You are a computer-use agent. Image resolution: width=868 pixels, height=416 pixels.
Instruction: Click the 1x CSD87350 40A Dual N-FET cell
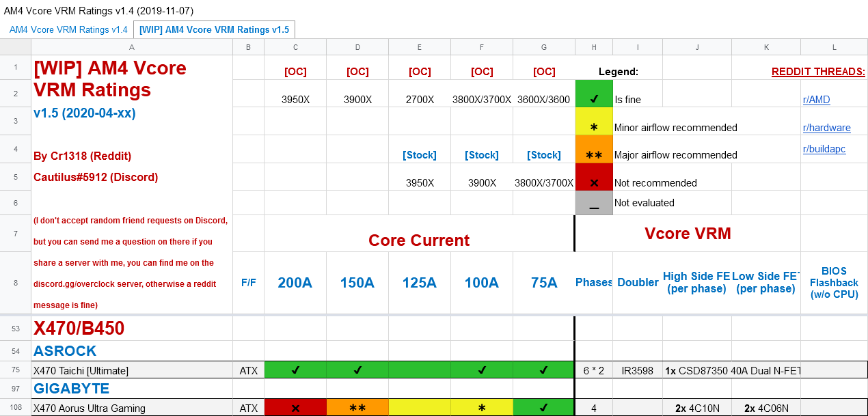coord(732,370)
